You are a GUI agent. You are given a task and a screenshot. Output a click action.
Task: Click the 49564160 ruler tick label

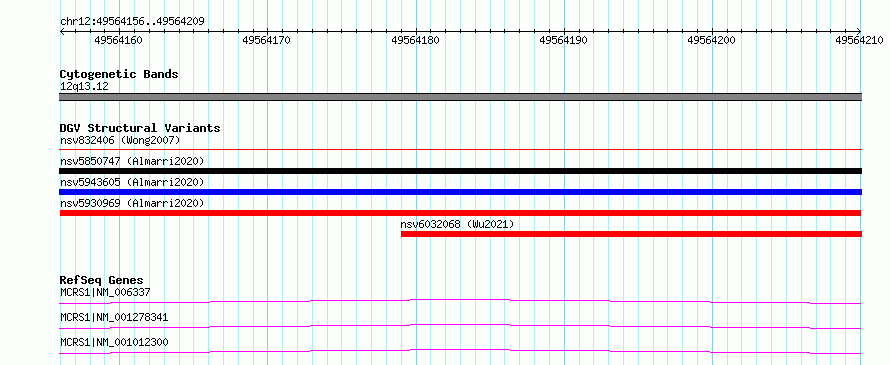tap(119, 40)
